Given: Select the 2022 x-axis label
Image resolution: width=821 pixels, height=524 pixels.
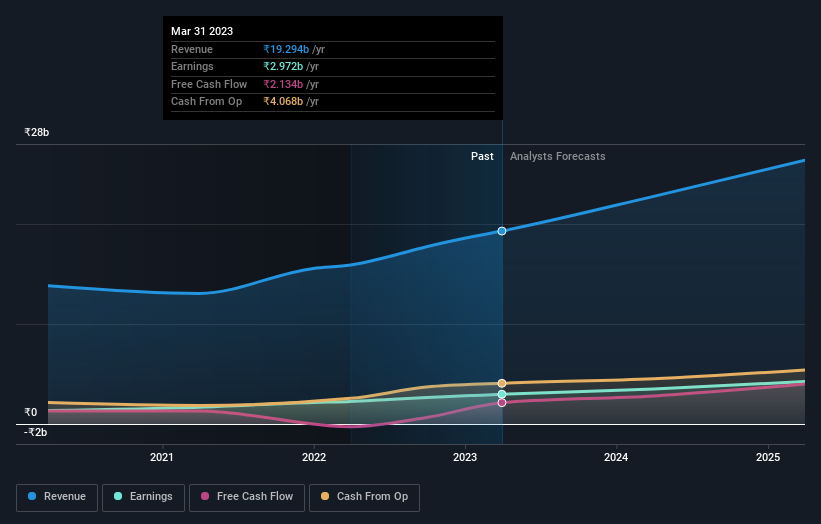Looking at the screenshot, I should [314, 457].
